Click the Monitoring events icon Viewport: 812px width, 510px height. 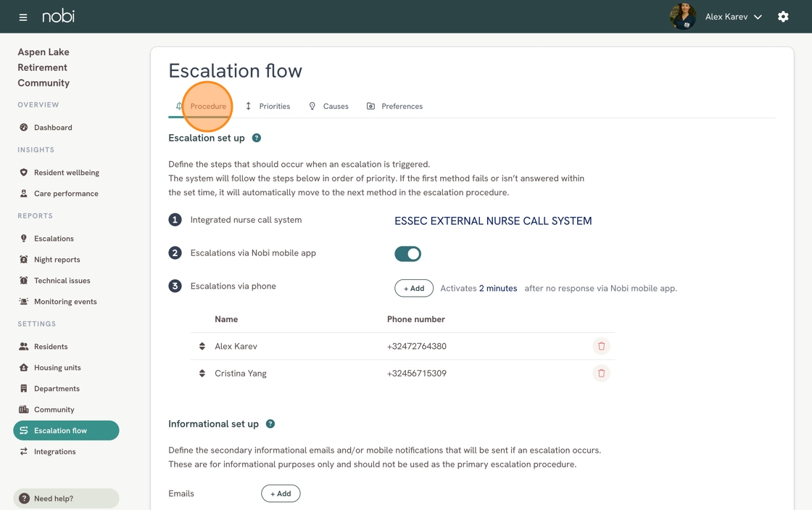click(x=23, y=301)
